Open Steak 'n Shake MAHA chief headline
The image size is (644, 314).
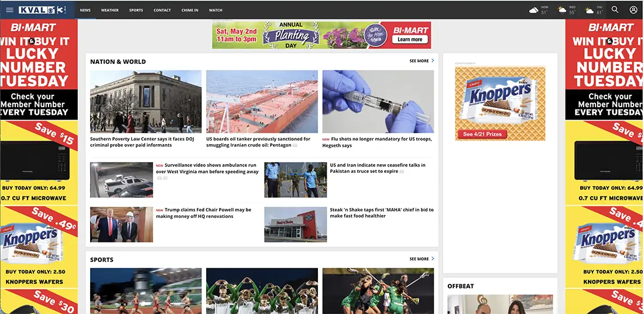coord(382,213)
